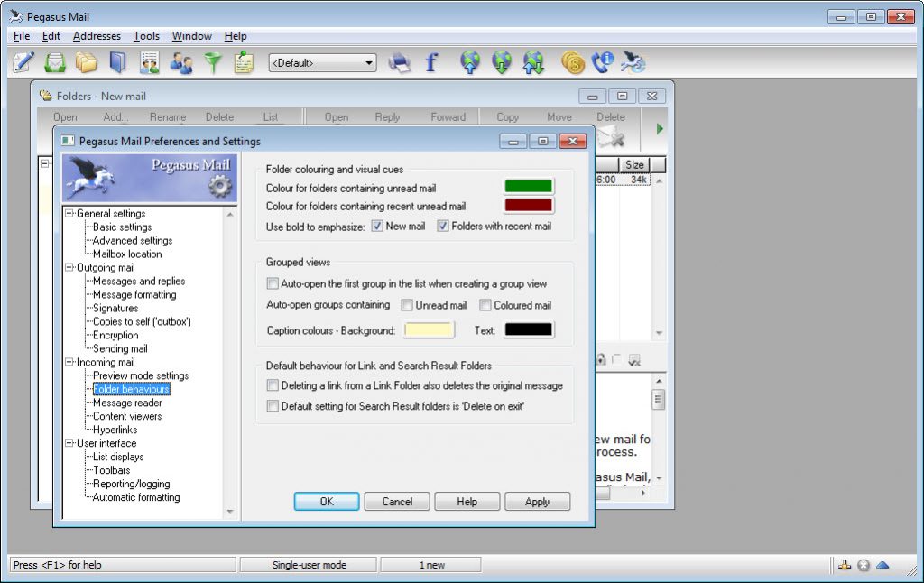Click the blue triangle icon in status bar
924x583 pixels.
pyautogui.click(x=882, y=565)
